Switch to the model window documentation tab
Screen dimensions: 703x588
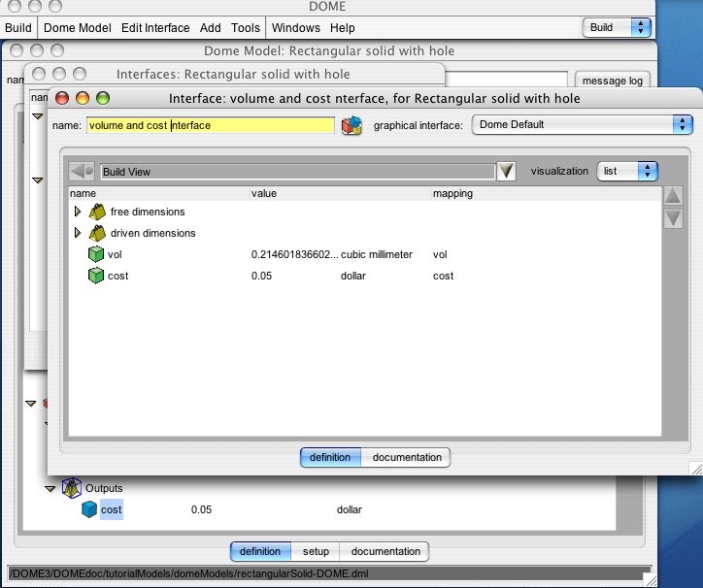coord(385,552)
